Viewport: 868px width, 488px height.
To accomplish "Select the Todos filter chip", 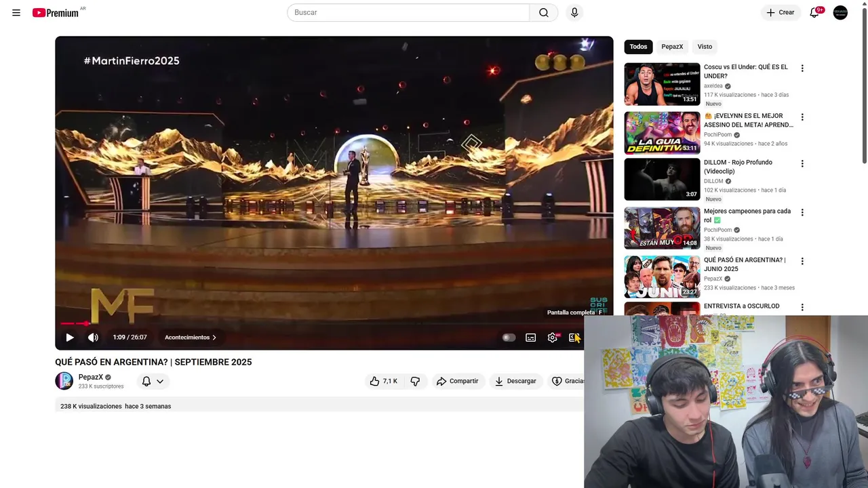I will click(638, 47).
